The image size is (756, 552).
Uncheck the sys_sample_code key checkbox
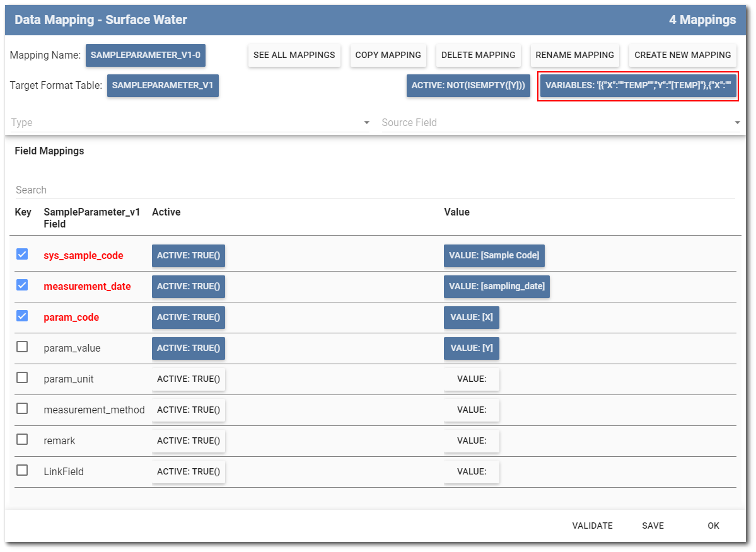coord(22,255)
